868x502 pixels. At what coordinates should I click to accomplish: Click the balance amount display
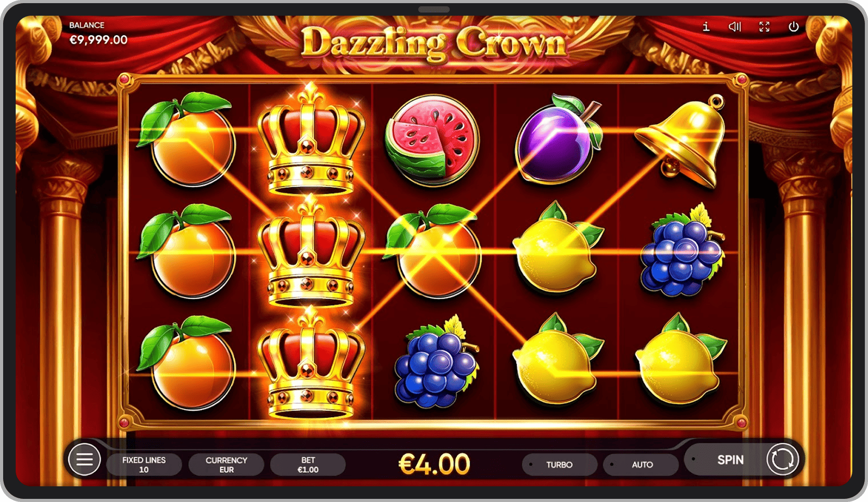pyautogui.click(x=98, y=40)
